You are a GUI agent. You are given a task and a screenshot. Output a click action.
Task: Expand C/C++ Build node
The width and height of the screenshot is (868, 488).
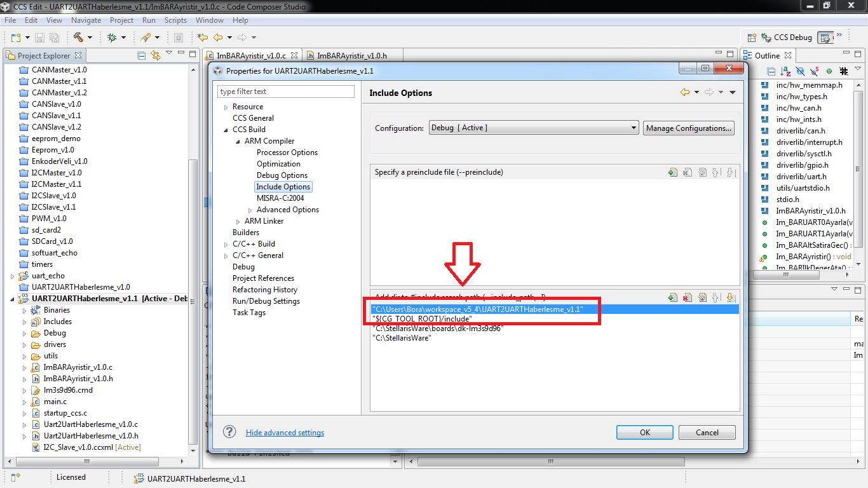[226, 244]
